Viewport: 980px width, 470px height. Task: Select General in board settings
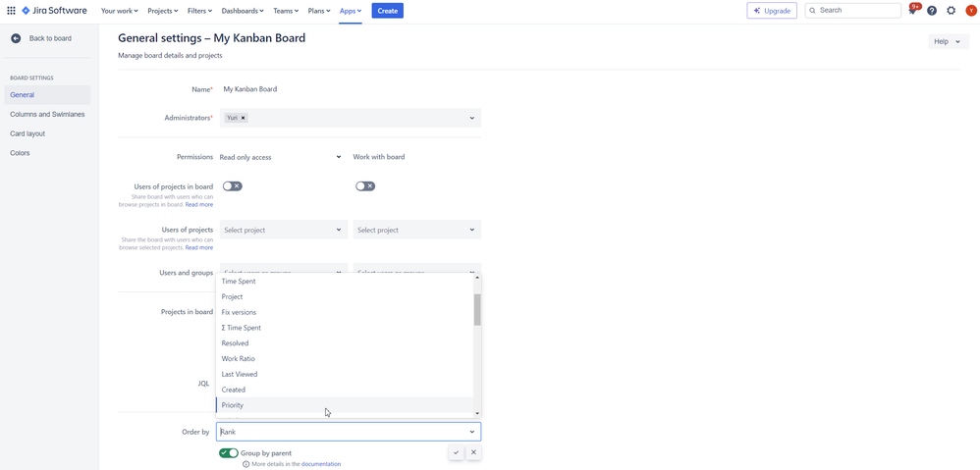pyautogui.click(x=47, y=95)
